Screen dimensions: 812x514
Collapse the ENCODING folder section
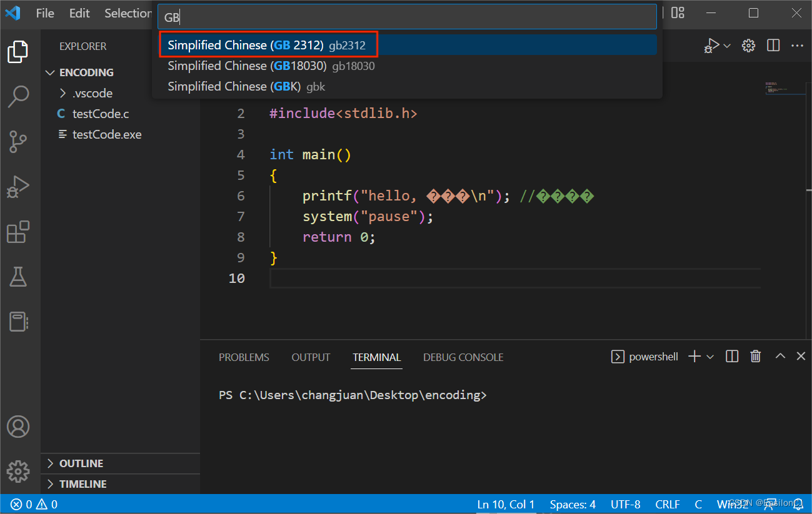pos(121,72)
